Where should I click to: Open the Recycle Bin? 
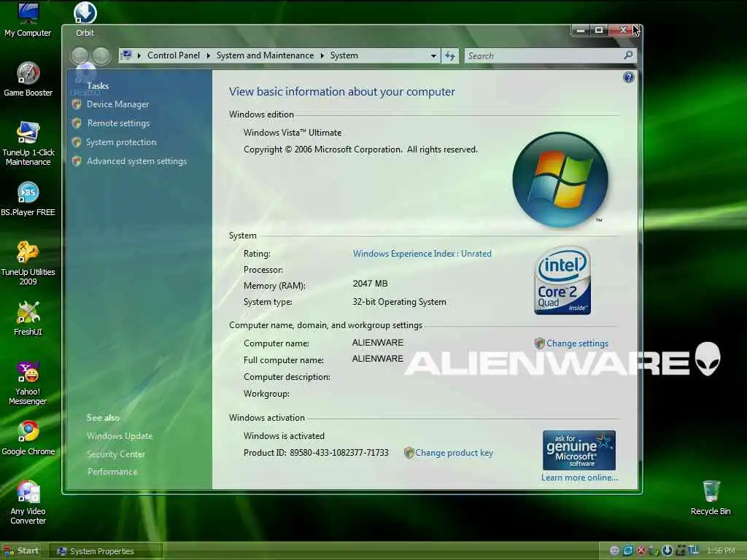click(711, 498)
